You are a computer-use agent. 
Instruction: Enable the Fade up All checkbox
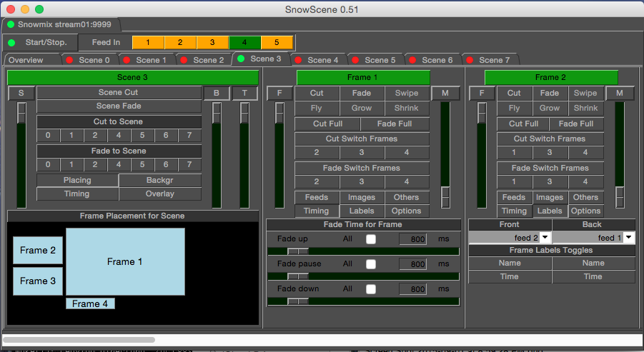point(371,239)
